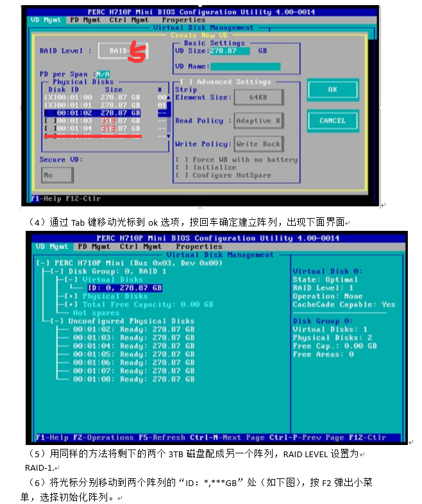Click F12-Ctlr in the Create VD screen
The height and width of the screenshot is (504, 422).
[x=83, y=199]
